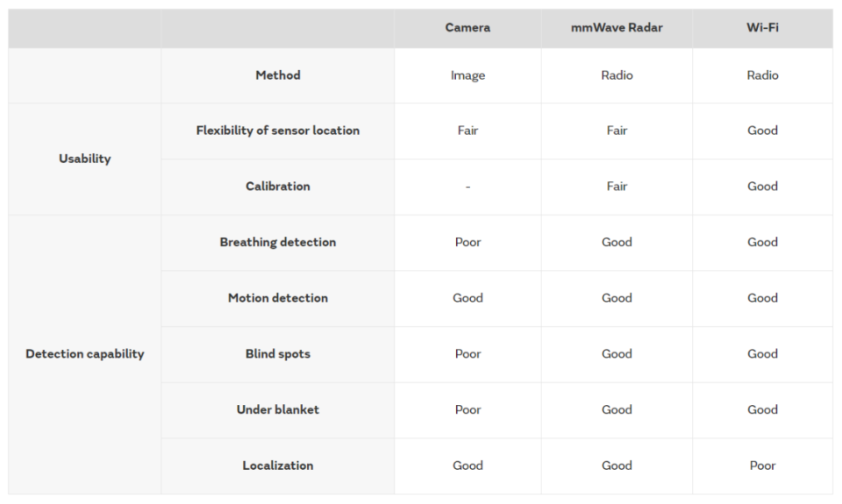This screenshot has width=842, height=504.
Task: Select the Flexibility of sensor location label
Action: (278, 131)
